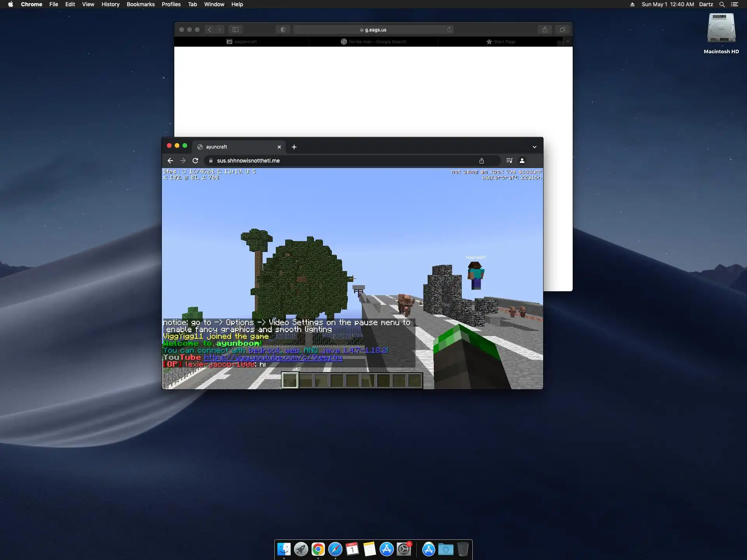Viewport: 747px width, 560px height.
Task: Open a new Chrome tab
Action: tap(294, 147)
